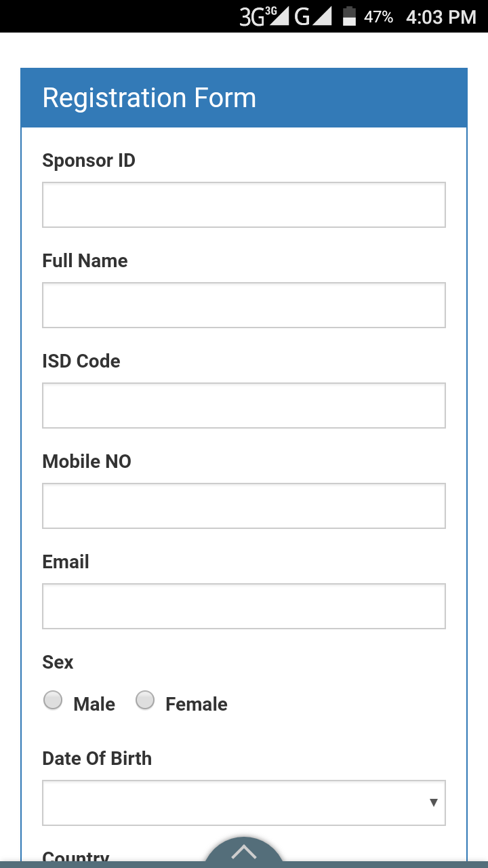Tap the 4:03 PM clock
The height and width of the screenshot is (868, 488).
[x=441, y=17]
